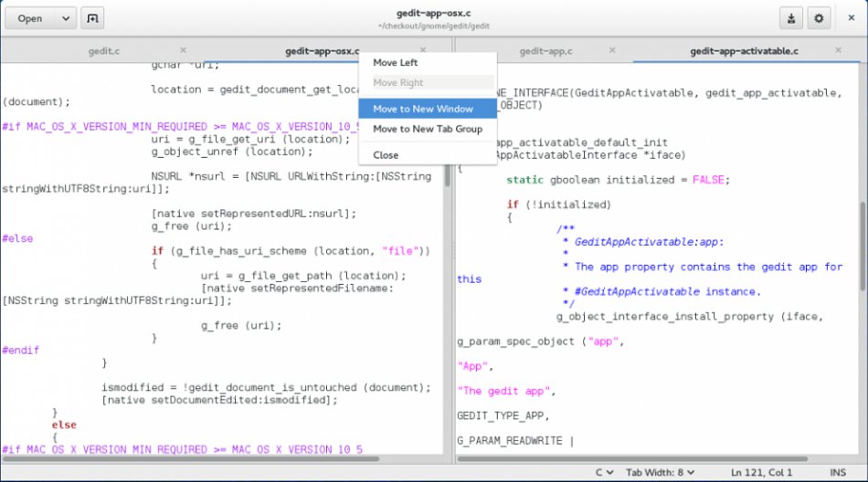The height and width of the screenshot is (482, 868).
Task: Open the C language selector dropdown
Action: (605, 473)
